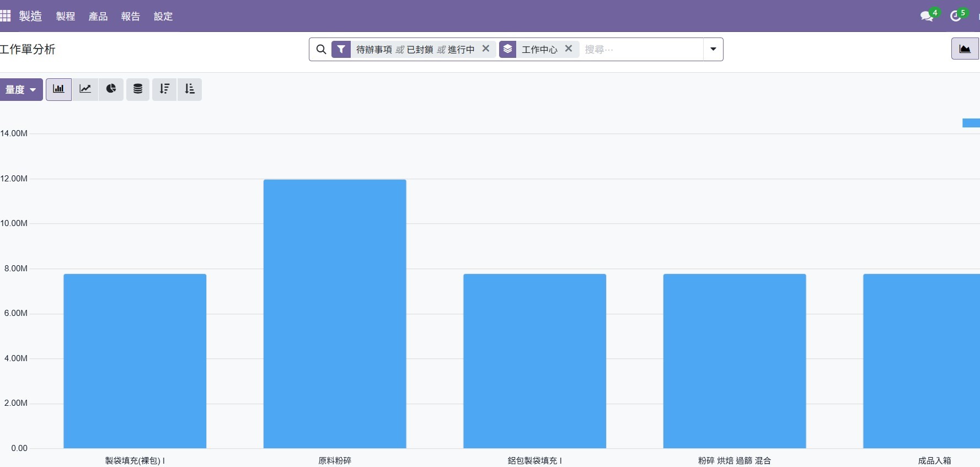Click the 14.00M axis value
The height and width of the screenshot is (467, 980).
(x=14, y=133)
